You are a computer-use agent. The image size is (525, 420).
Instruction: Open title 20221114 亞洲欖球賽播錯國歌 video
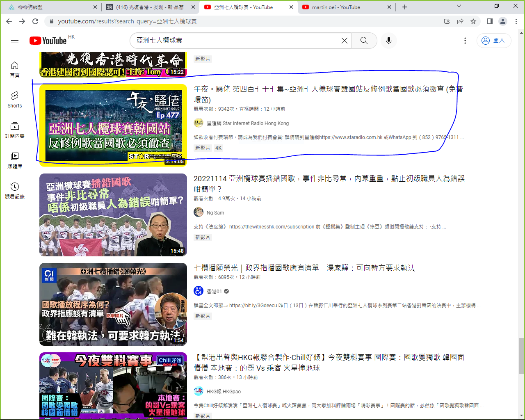click(329, 184)
